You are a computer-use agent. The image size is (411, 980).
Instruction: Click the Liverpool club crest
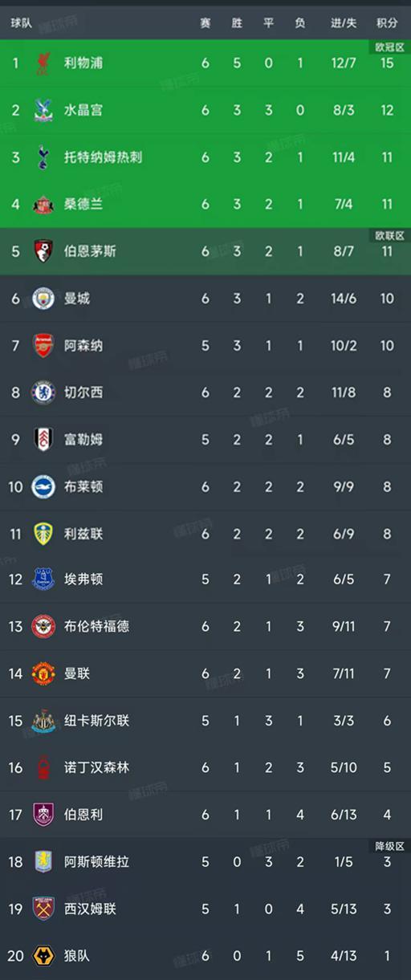[x=43, y=63]
